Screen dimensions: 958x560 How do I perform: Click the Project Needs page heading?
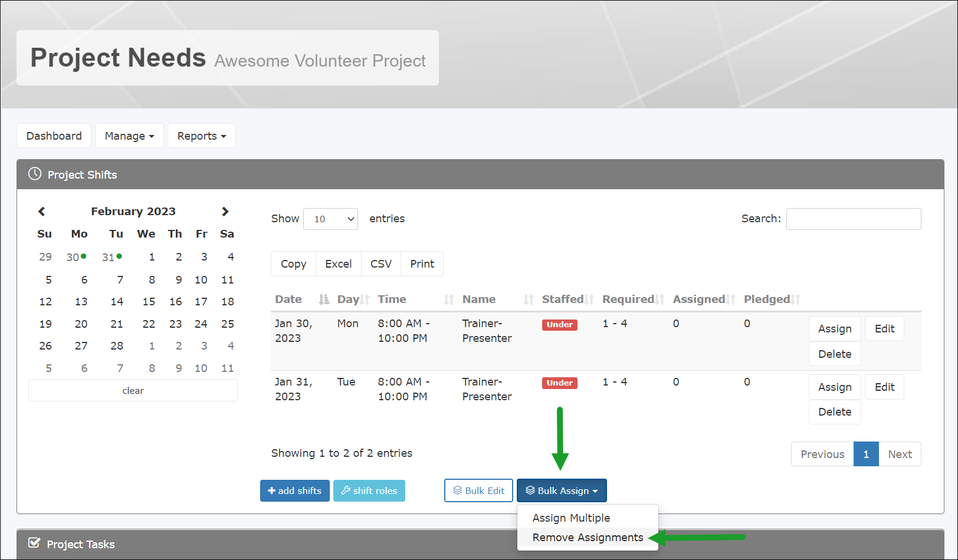(x=118, y=58)
